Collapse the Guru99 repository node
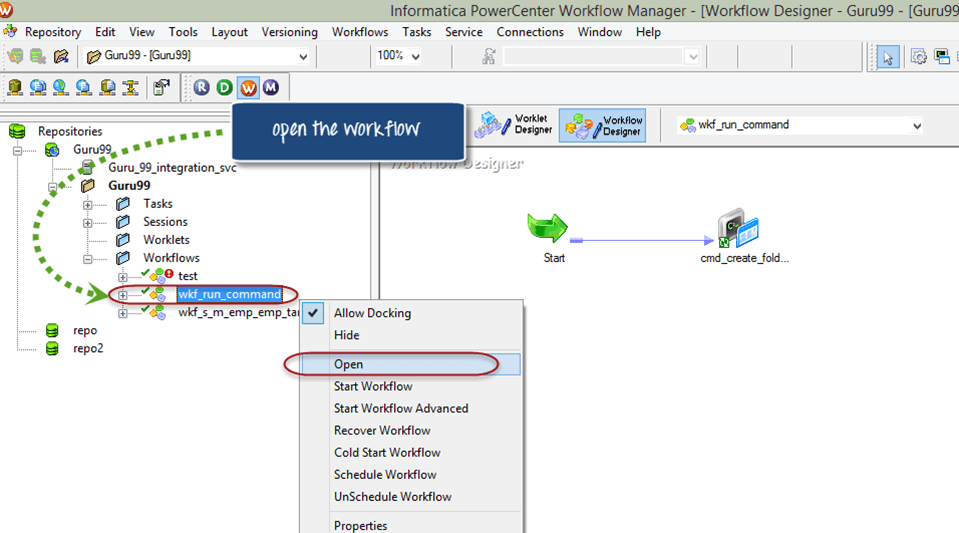This screenshot has width=959, height=533. 17,150
